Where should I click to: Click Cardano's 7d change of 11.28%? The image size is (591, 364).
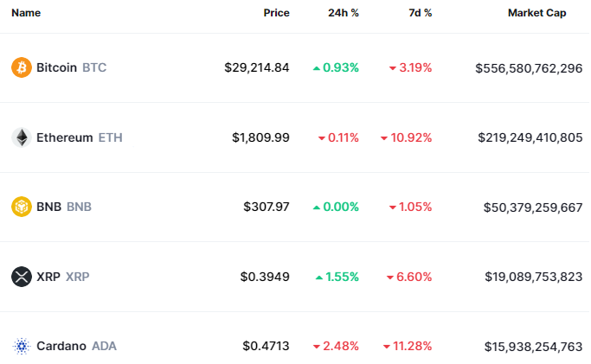pyautogui.click(x=414, y=346)
